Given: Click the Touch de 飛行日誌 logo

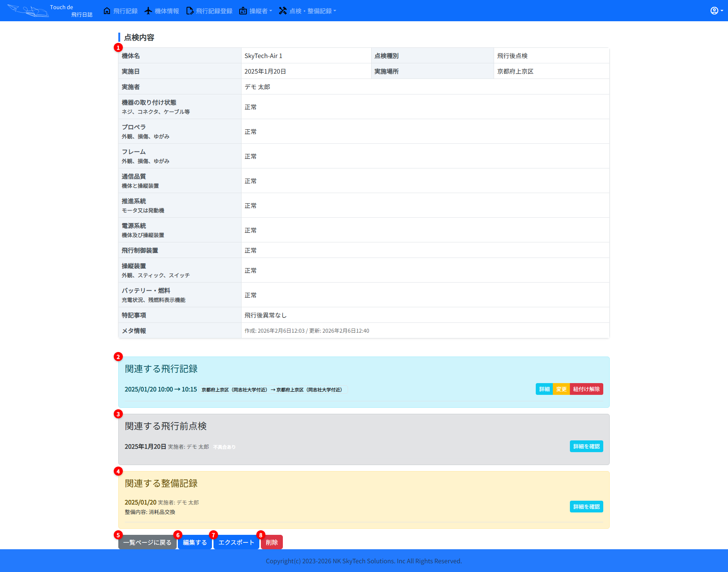Looking at the screenshot, I should (50, 11).
